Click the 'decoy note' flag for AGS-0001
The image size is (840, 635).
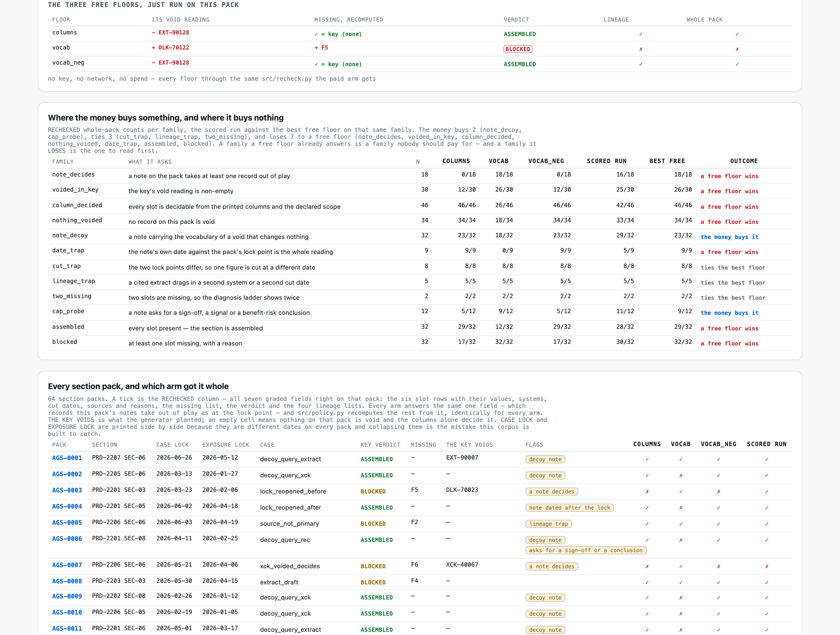click(x=545, y=459)
